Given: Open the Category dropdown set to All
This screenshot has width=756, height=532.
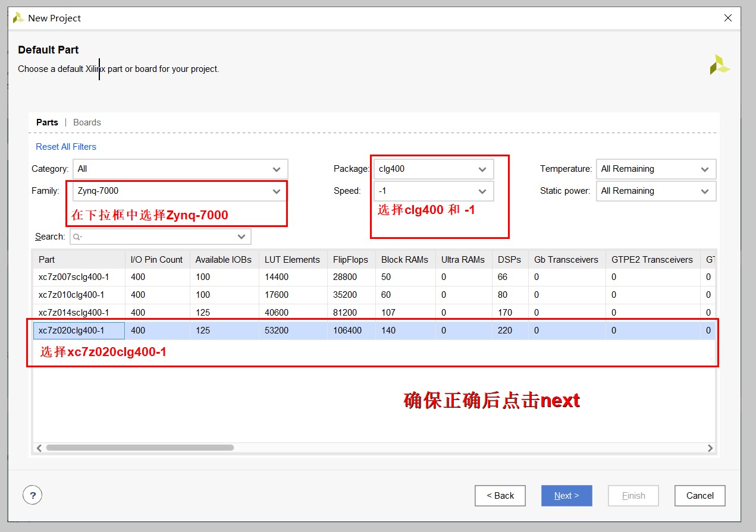Looking at the screenshot, I should click(x=277, y=169).
